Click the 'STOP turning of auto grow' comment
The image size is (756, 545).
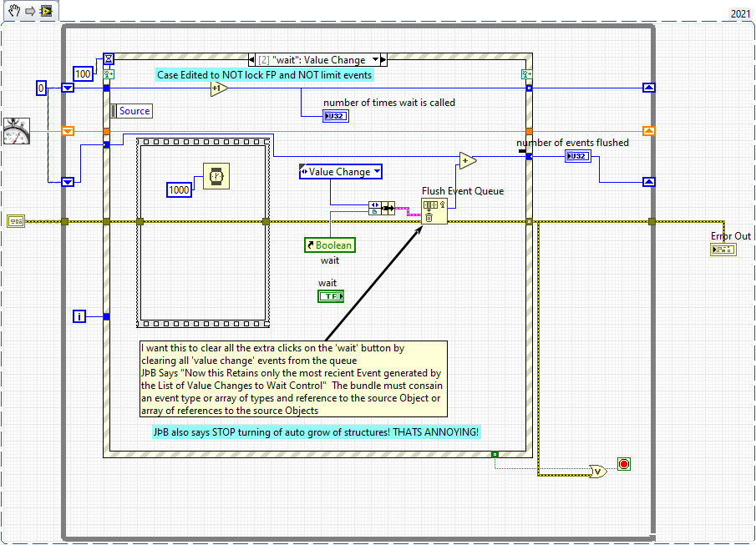(317, 431)
